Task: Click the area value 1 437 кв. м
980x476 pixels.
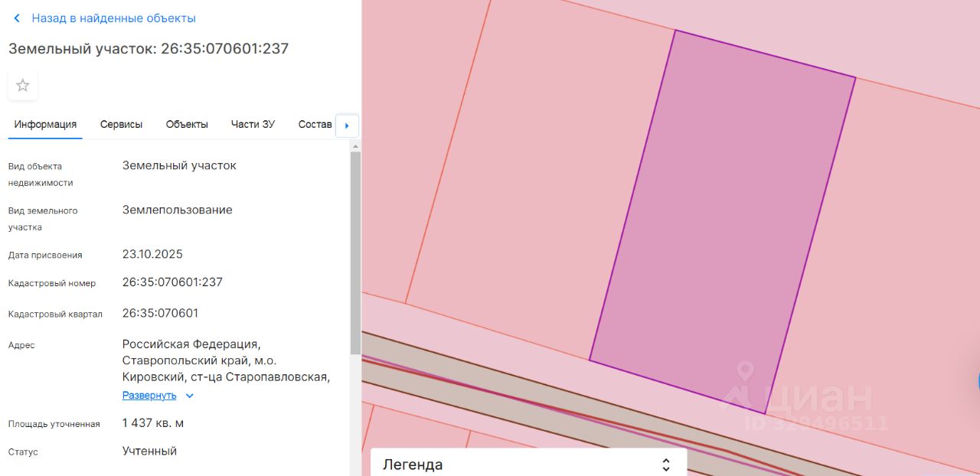Action: (153, 423)
